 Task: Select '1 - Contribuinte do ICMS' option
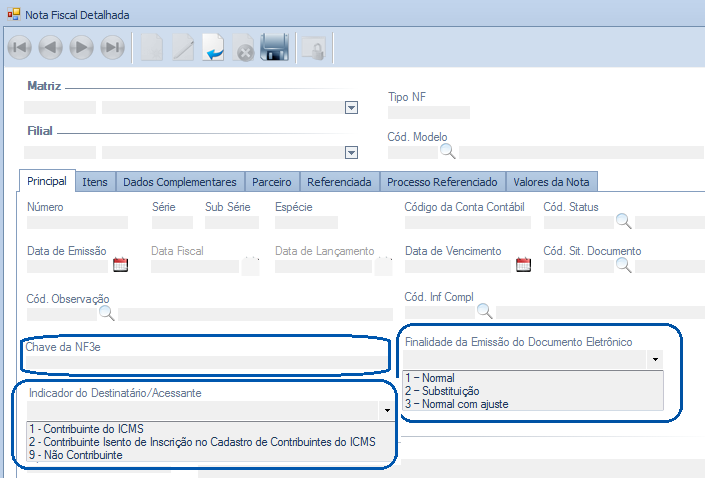(x=210, y=429)
